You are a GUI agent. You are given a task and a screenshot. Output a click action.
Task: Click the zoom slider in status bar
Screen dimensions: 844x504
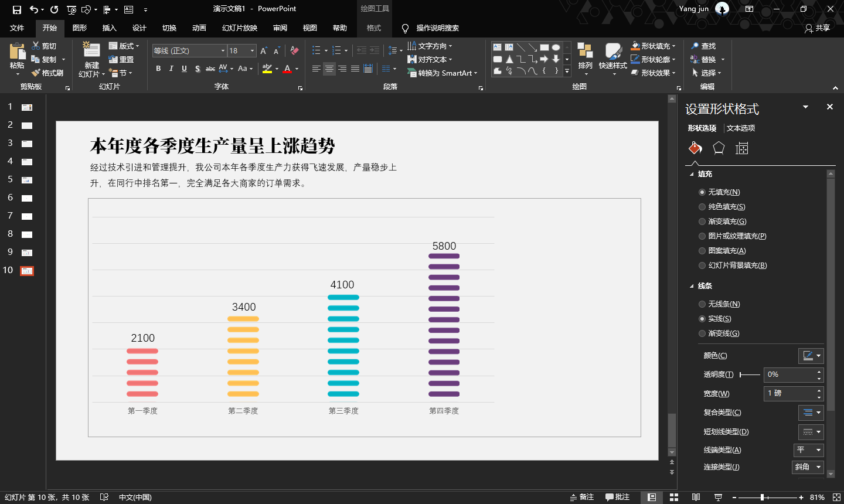point(767,498)
